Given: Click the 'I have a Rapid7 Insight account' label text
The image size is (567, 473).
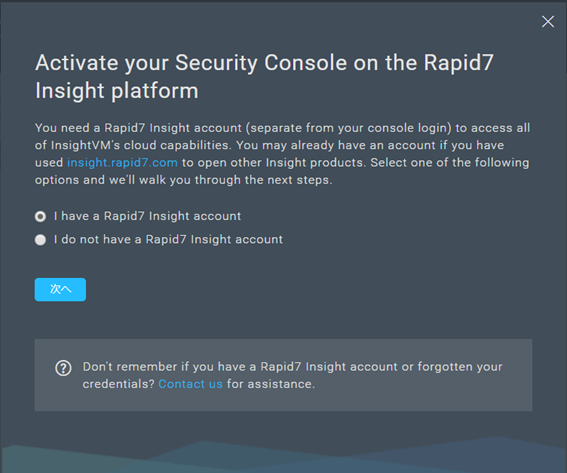Looking at the screenshot, I should [x=148, y=216].
